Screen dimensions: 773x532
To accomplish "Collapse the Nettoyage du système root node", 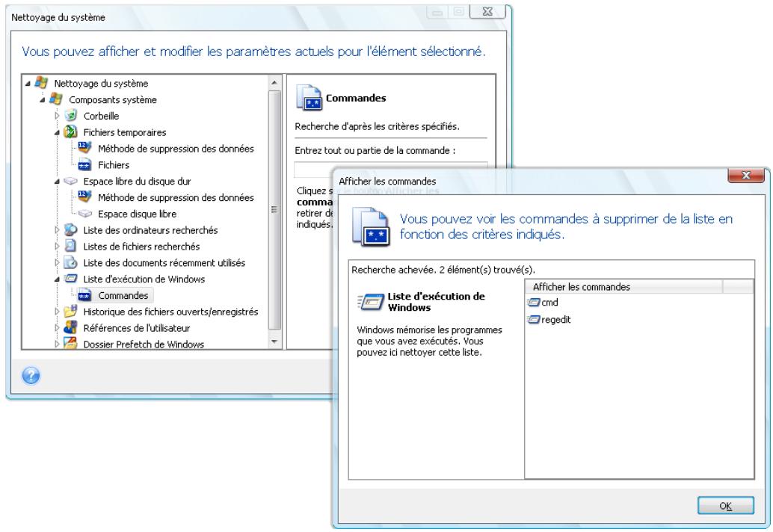I will [x=28, y=83].
